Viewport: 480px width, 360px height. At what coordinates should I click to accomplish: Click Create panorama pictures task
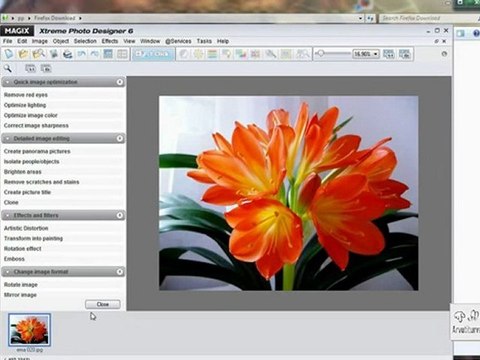37,151
